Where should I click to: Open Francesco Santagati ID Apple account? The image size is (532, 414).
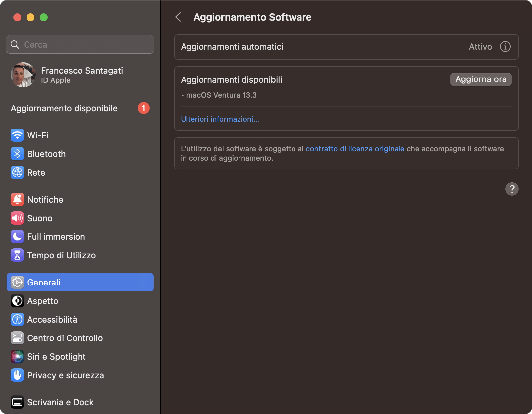[x=80, y=75]
